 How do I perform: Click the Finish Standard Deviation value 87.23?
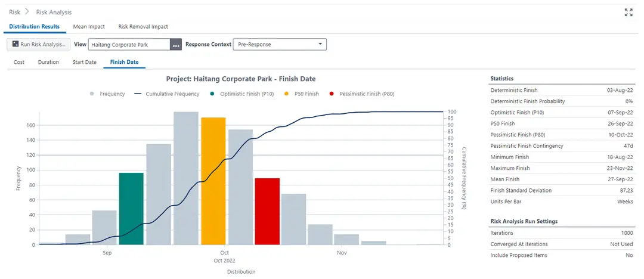pos(626,190)
